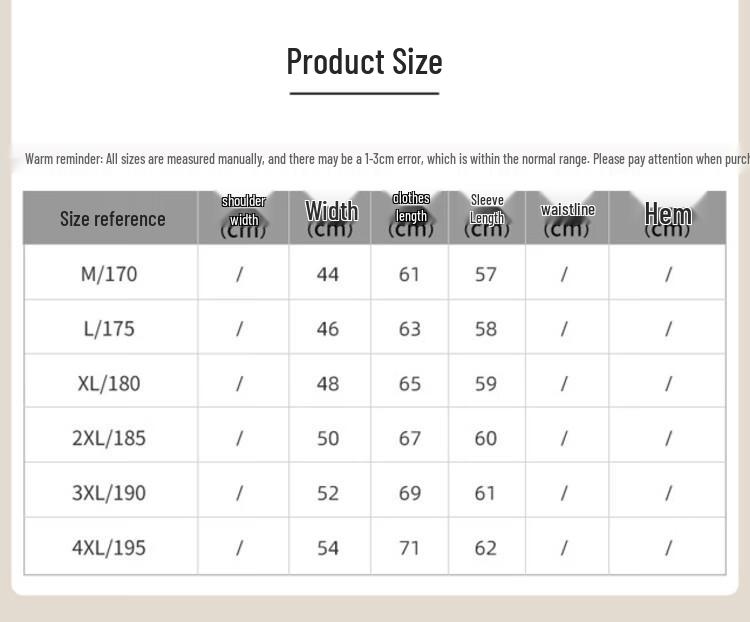The width and height of the screenshot is (750, 622).
Task: Click width value 44 for M/170
Action: [x=328, y=275]
